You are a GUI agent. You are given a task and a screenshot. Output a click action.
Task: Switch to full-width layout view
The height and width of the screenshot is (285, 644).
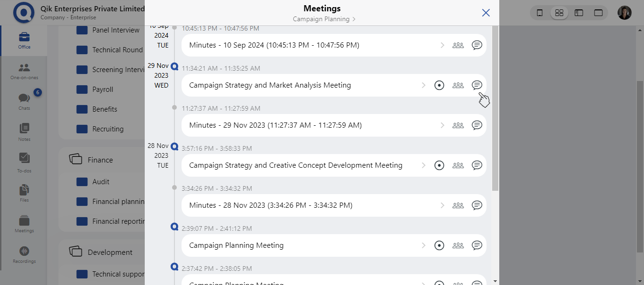click(x=599, y=13)
